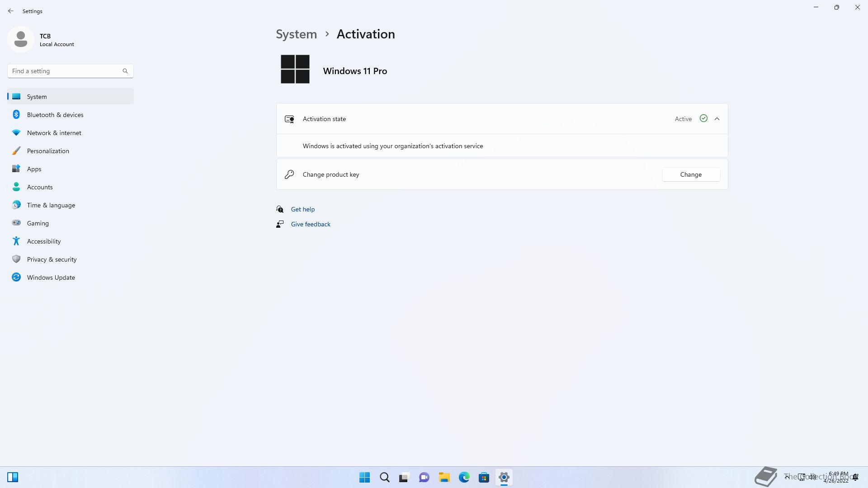
Task: Open the TCB user account avatar
Action: point(21,39)
